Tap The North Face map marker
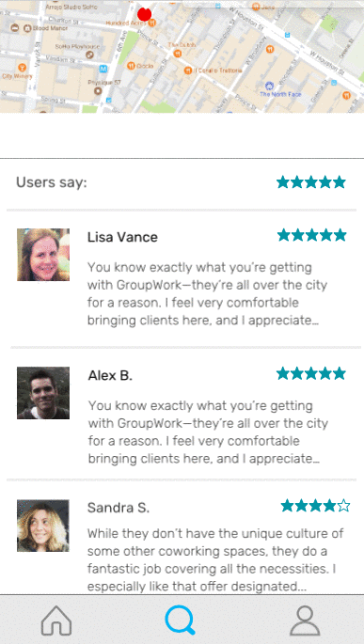Image resolution: width=364 pixels, height=644 pixels. coord(270,86)
